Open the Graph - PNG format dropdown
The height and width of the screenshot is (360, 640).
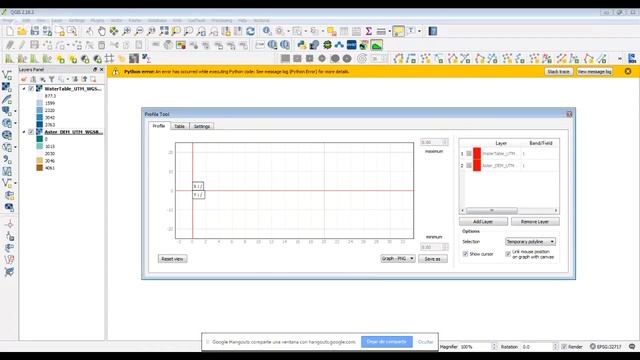pyautogui.click(x=398, y=259)
